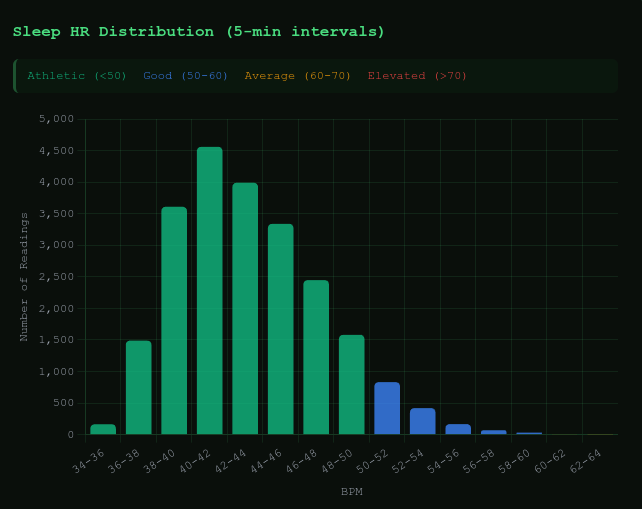Click the '44-46' x-axis label
This screenshot has width=642, height=509.
[266, 461]
